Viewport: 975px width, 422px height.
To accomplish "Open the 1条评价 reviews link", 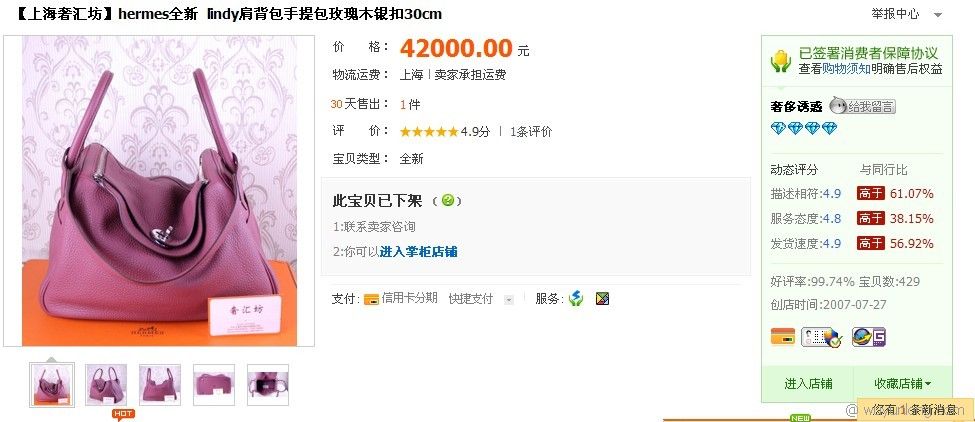I will (x=530, y=132).
